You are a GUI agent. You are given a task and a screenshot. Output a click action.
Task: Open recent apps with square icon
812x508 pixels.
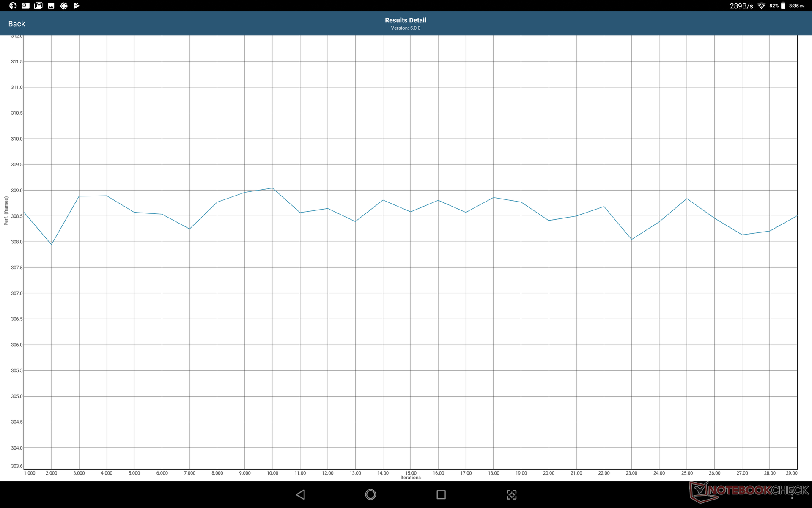pyautogui.click(x=441, y=494)
